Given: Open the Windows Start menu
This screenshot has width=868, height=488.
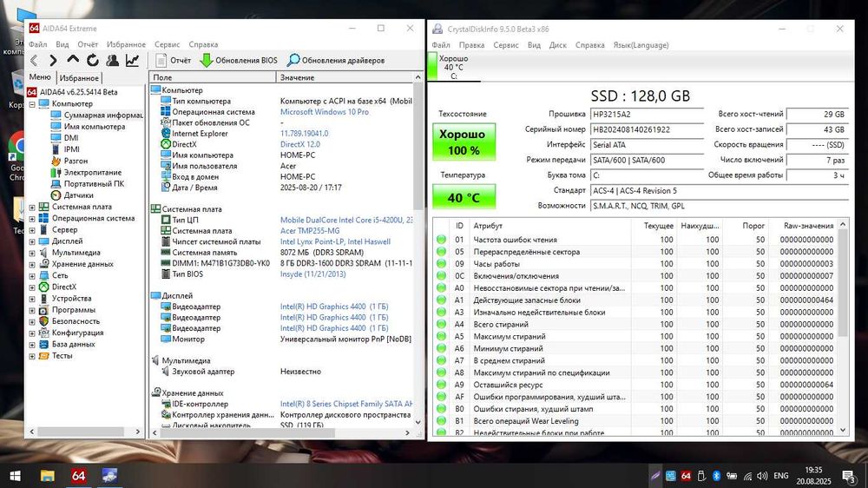Looking at the screenshot, I should pos(15,476).
